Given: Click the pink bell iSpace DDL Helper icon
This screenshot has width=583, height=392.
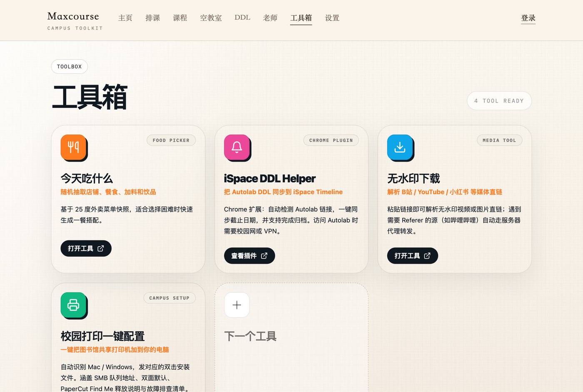Looking at the screenshot, I should tap(237, 147).
